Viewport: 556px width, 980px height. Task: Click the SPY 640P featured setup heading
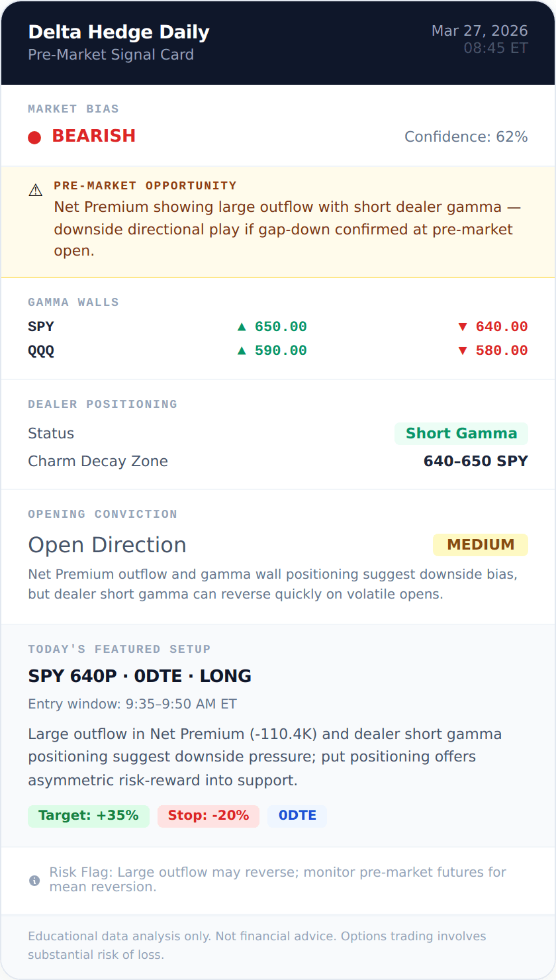(x=140, y=676)
